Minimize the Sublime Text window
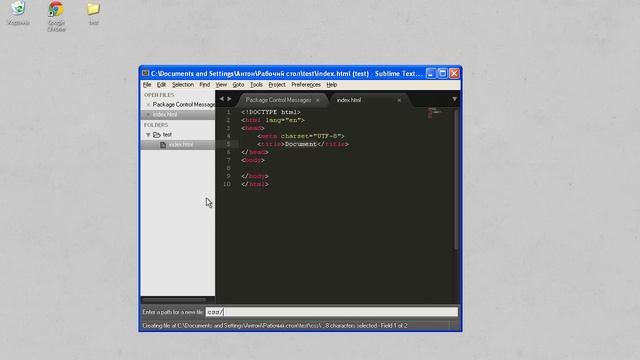 pos(431,73)
